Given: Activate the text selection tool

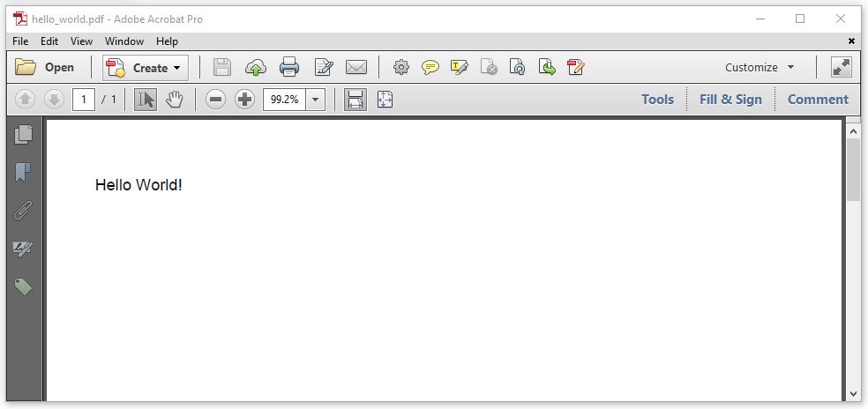Looking at the screenshot, I should [x=146, y=100].
